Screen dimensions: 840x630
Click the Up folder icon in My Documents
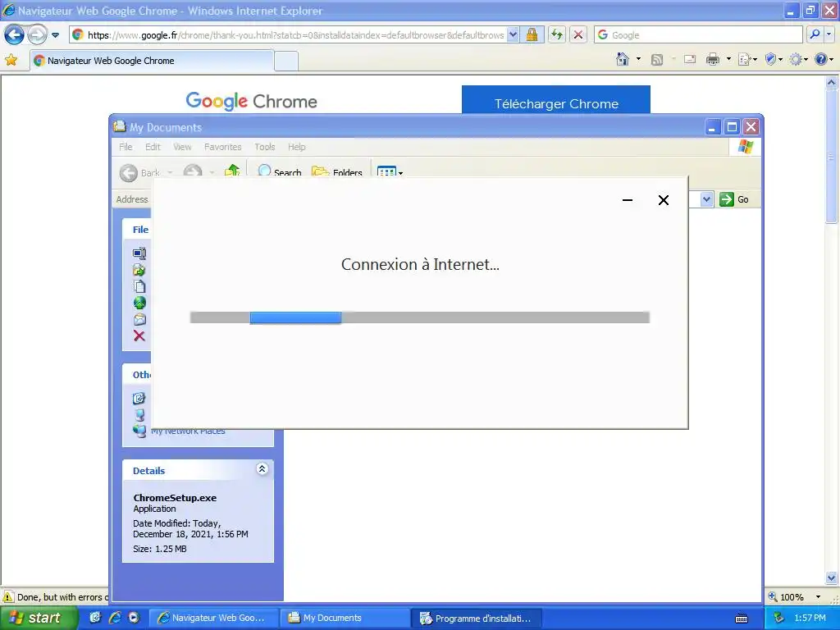[x=232, y=171]
